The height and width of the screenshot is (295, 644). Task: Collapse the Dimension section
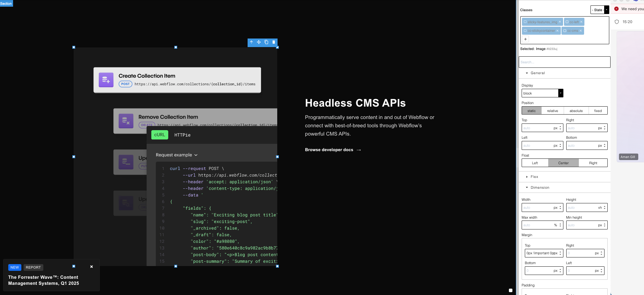pyautogui.click(x=538, y=188)
